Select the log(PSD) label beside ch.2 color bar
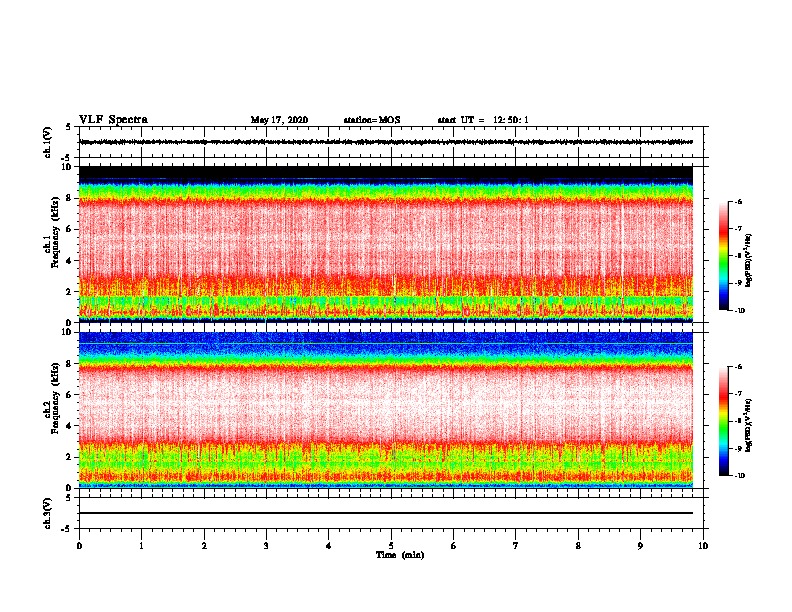Image resolution: width=792 pixels, height=612 pixels. coord(749,425)
